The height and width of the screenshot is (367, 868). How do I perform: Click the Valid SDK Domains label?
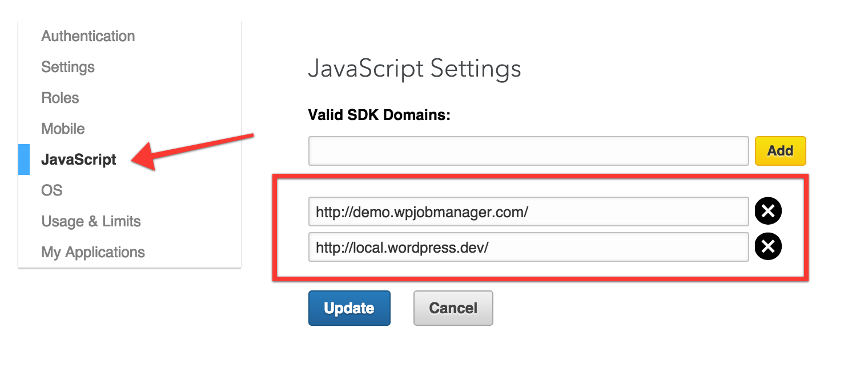379,115
